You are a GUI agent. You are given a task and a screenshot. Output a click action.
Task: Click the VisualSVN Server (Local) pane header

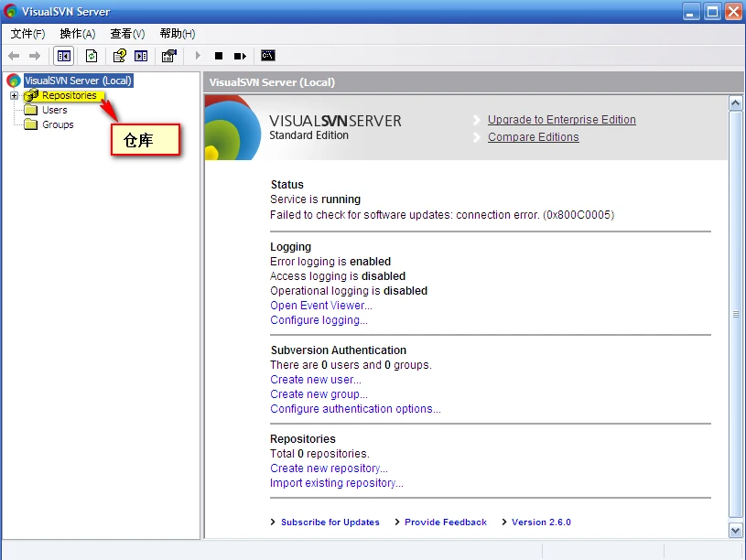(x=473, y=82)
